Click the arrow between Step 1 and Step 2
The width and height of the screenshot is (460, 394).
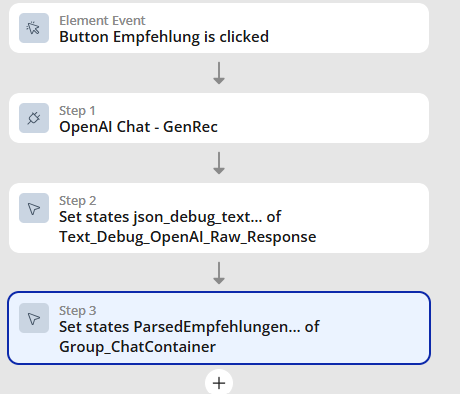coord(219,163)
